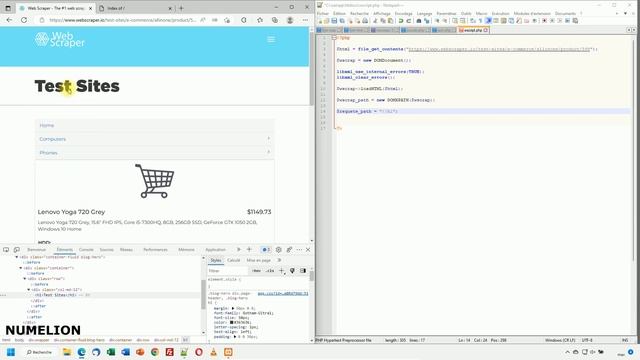Toggle device emulation in DevTools

[x=17, y=249]
